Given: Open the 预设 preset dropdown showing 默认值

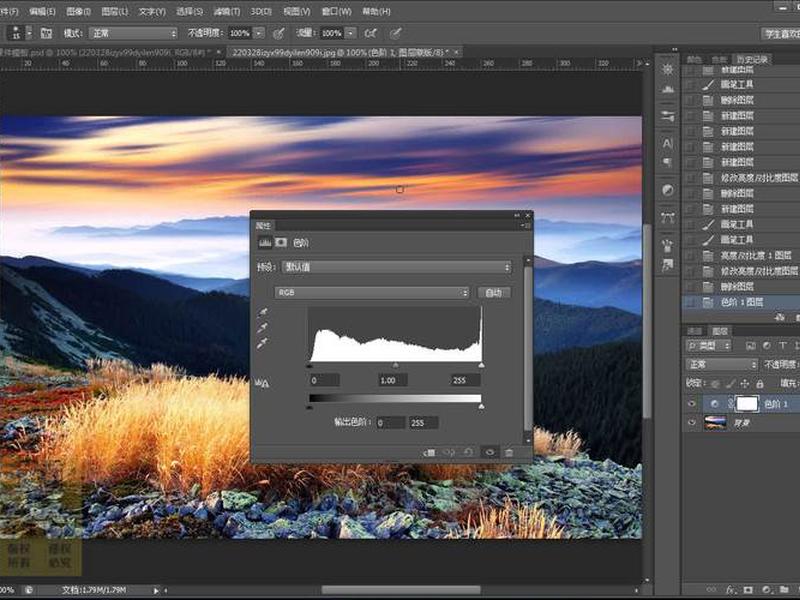Looking at the screenshot, I should (396, 267).
